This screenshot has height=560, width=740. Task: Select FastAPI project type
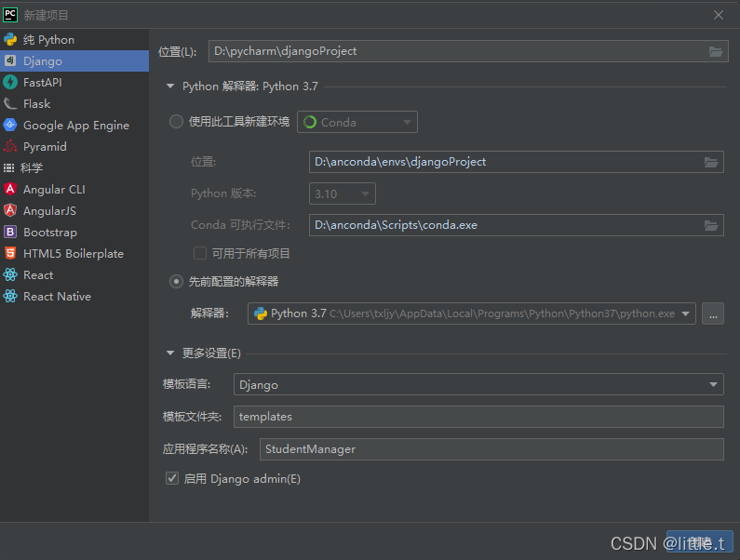(74, 82)
